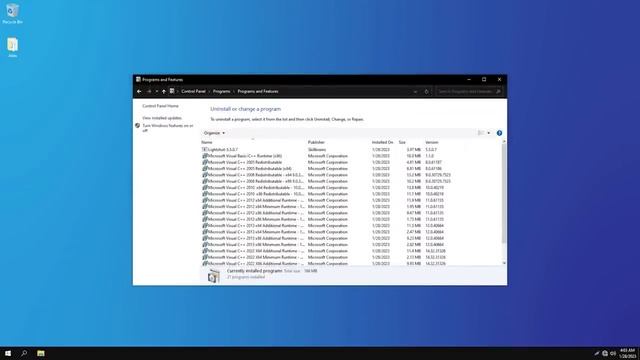Refresh the Programs and Features list

427,91
